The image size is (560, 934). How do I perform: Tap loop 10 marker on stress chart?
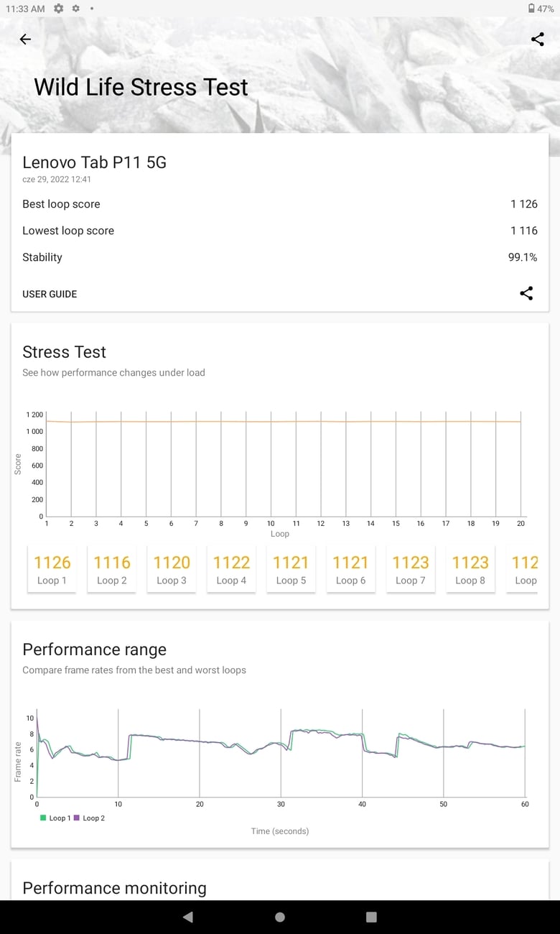[x=271, y=523]
